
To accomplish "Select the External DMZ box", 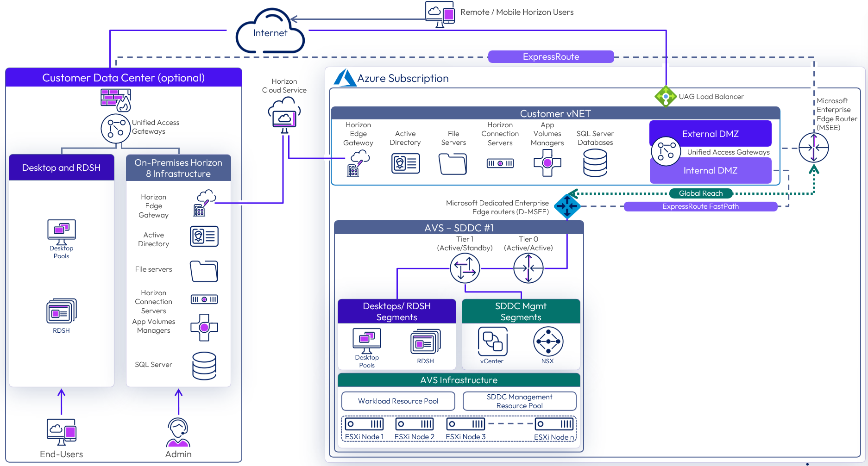I will 710,134.
